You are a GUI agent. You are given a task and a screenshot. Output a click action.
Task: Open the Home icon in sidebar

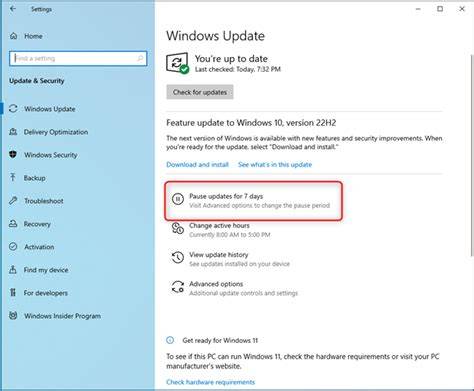click(x=13, y=36)
